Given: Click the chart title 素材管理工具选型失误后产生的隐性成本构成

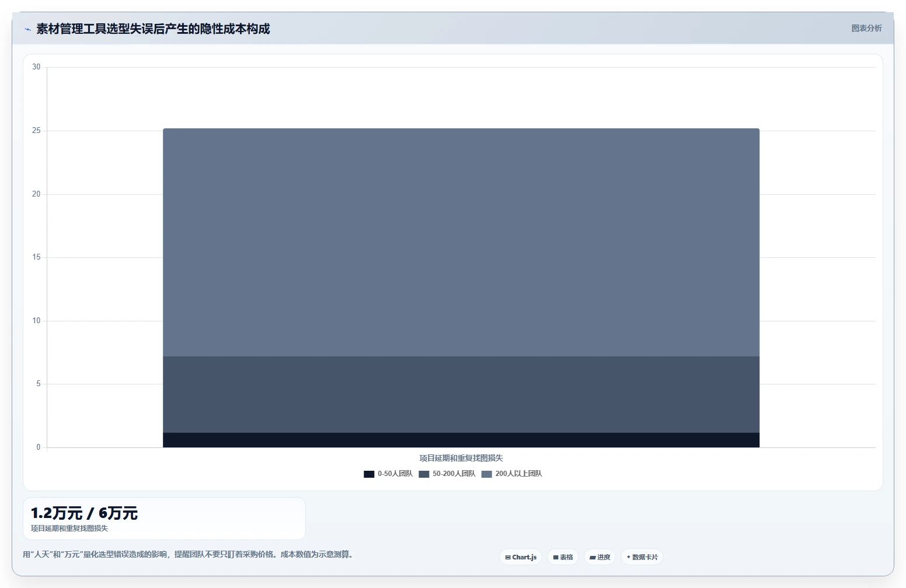Looking at the screenshot, I should pos(153,29).
